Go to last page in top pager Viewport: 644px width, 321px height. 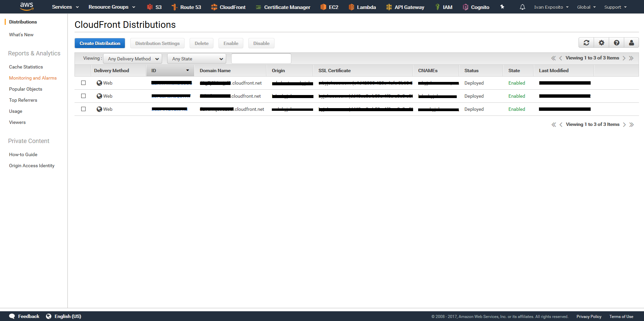pyautogui.click(x=631, y=58)
